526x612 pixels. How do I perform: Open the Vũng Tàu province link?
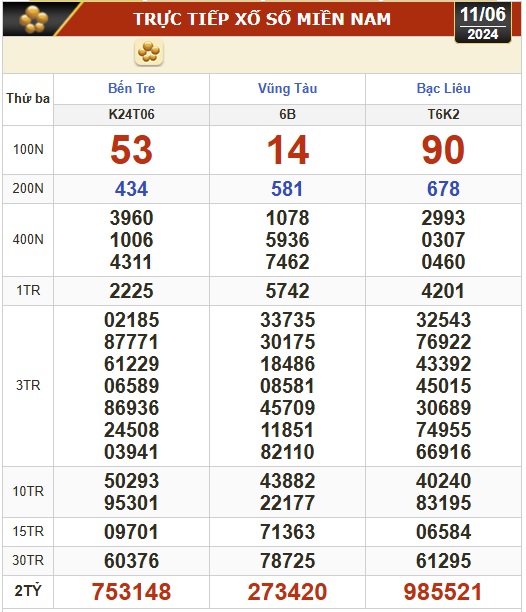(x=287, y=88)
